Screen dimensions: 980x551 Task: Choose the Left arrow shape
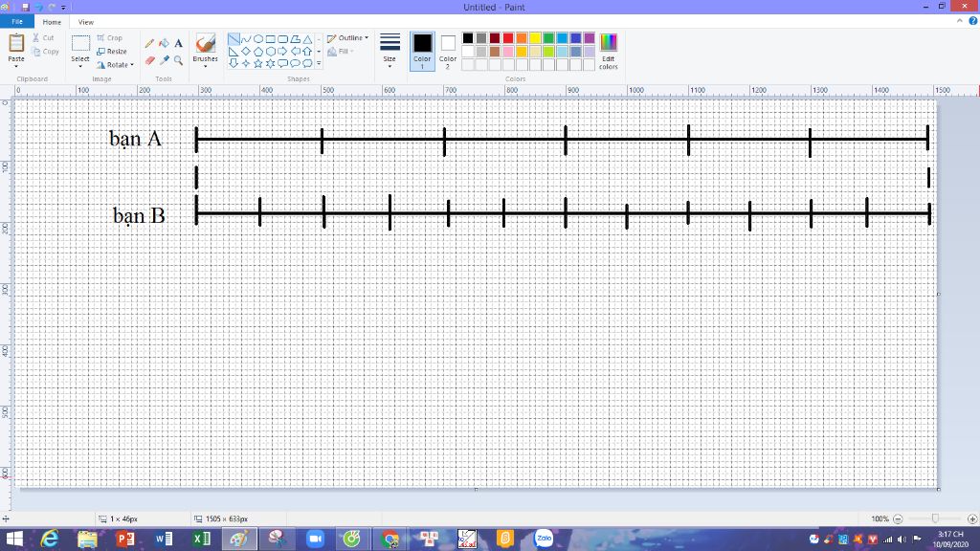click(x=295, y=52)
